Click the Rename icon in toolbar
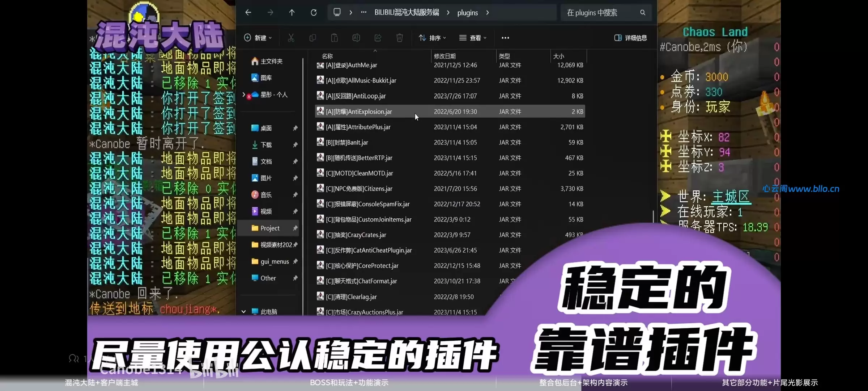This screenshot has width=868, height=391. (x=356, y=38)
